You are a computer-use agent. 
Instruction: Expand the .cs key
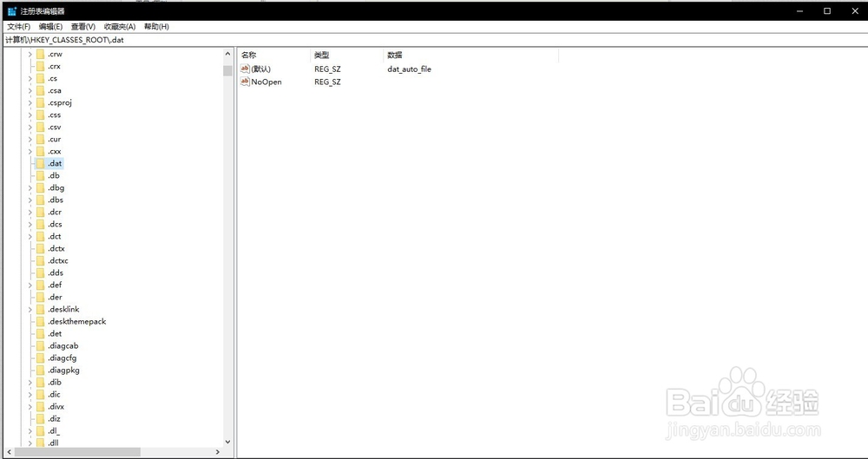click(30, 79)
